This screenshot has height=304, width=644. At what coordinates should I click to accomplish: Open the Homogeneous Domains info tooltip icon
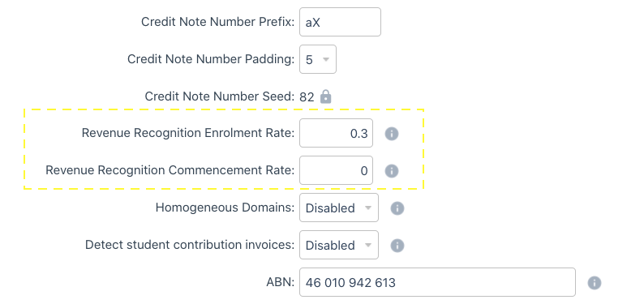[x=397, y=208]
